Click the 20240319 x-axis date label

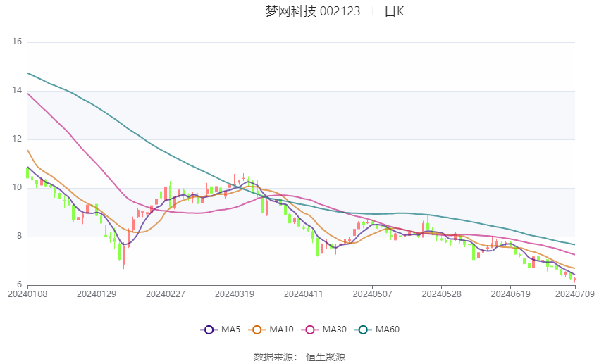235,294
